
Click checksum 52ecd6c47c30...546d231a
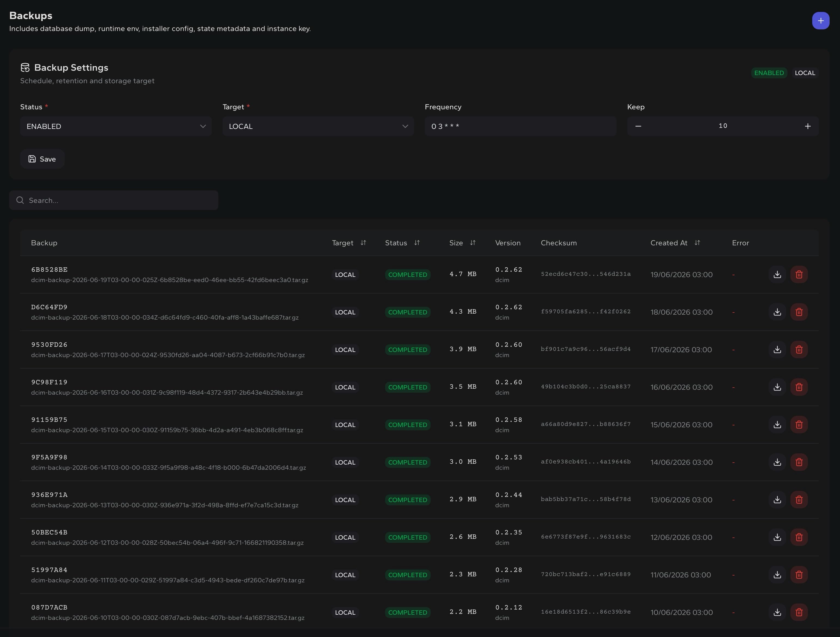[x=585, y=274]
